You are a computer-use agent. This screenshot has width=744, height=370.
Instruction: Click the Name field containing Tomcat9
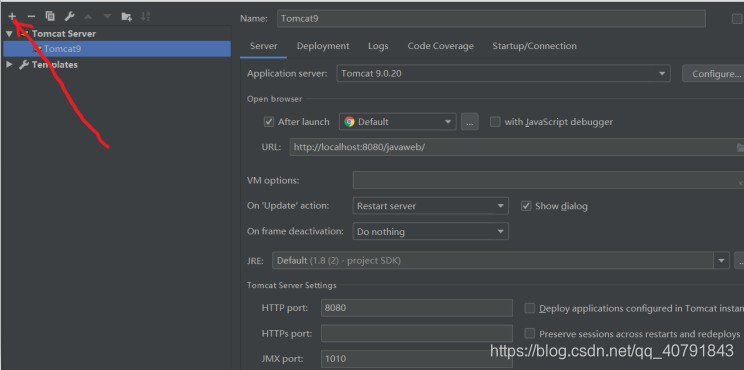pos(491,18)
